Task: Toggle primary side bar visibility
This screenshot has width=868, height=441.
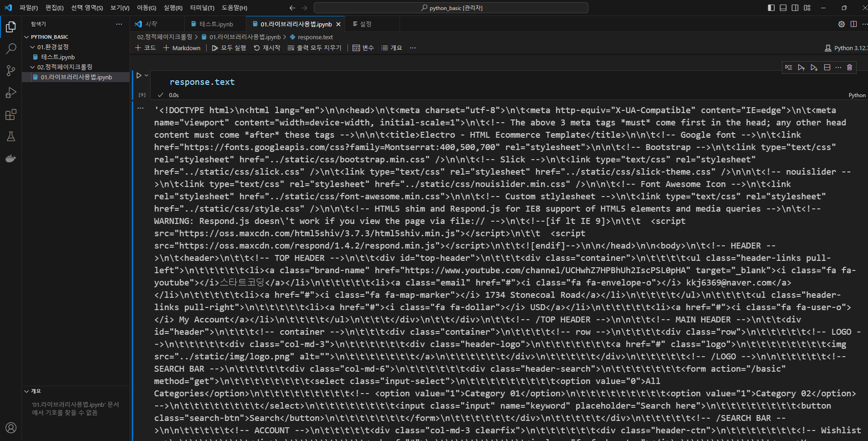Action: pyautogui.click(x=771, y=8)
